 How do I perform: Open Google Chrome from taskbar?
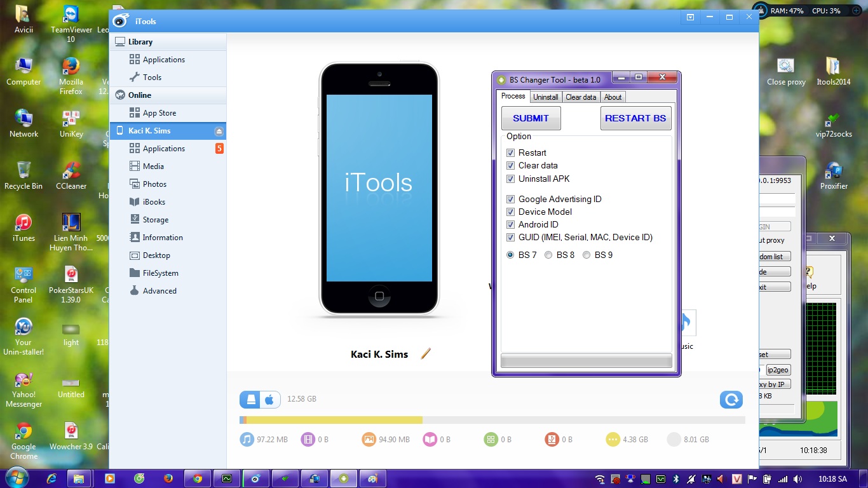click(x=198, y=478)
